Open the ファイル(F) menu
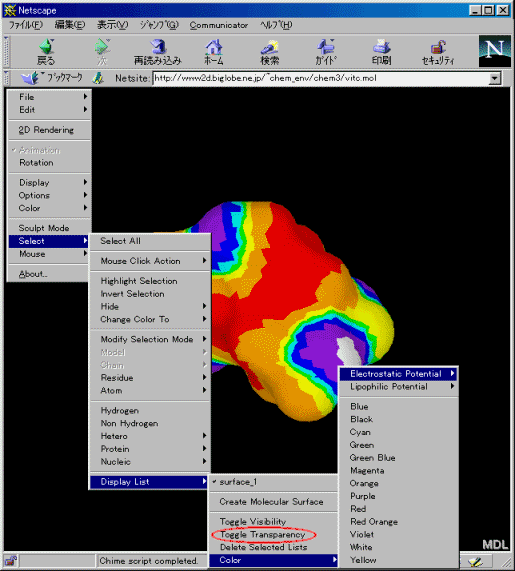Image resolution: width=515 pixels, height=571 pixels. pos(25,25)
